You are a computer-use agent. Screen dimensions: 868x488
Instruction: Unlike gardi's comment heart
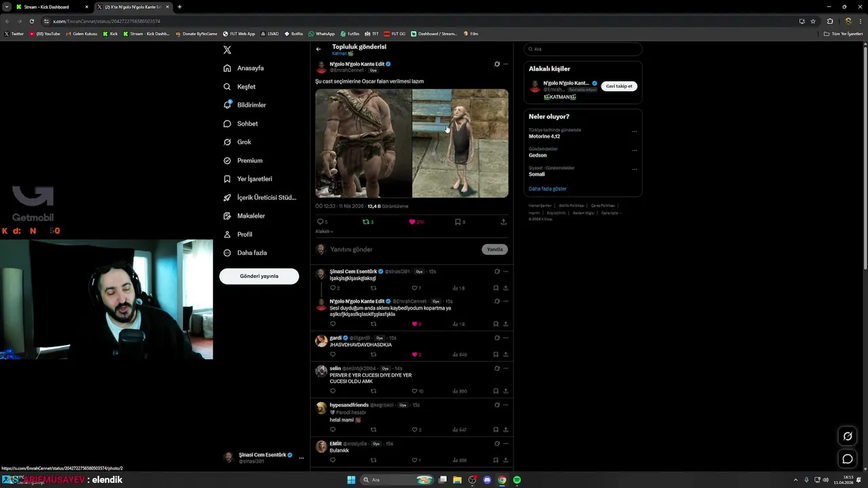(416, 354)
